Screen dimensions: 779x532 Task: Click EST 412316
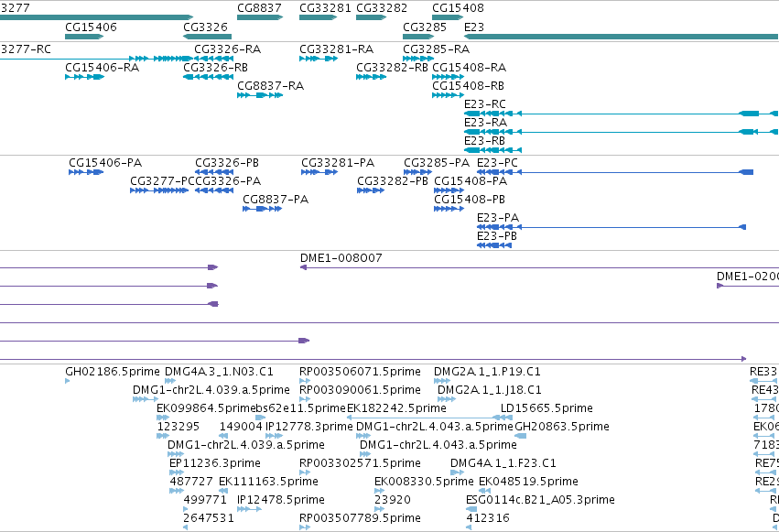click(x=487, y=518)
